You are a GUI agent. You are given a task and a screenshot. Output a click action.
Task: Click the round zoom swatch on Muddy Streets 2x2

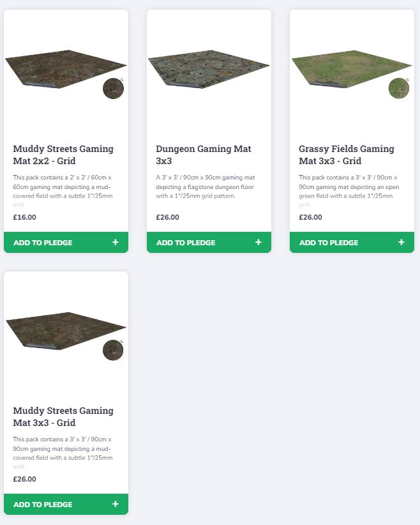click(x=113, y=89)
